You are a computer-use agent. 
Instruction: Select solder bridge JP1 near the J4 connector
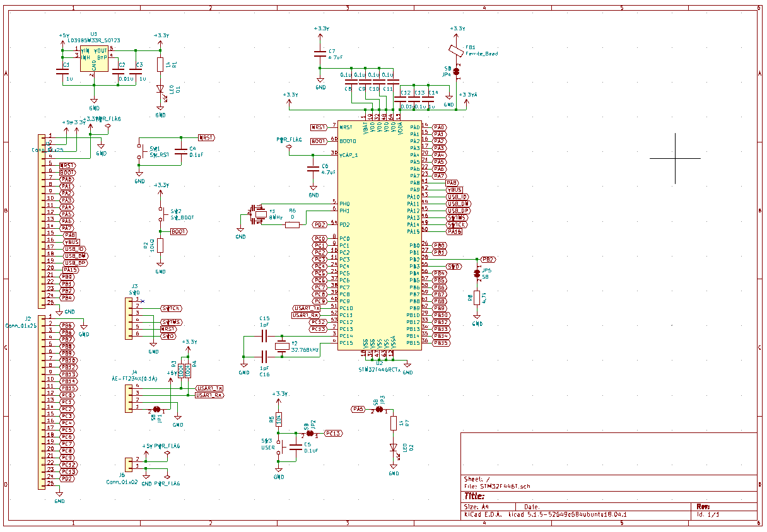coord(156,409)
